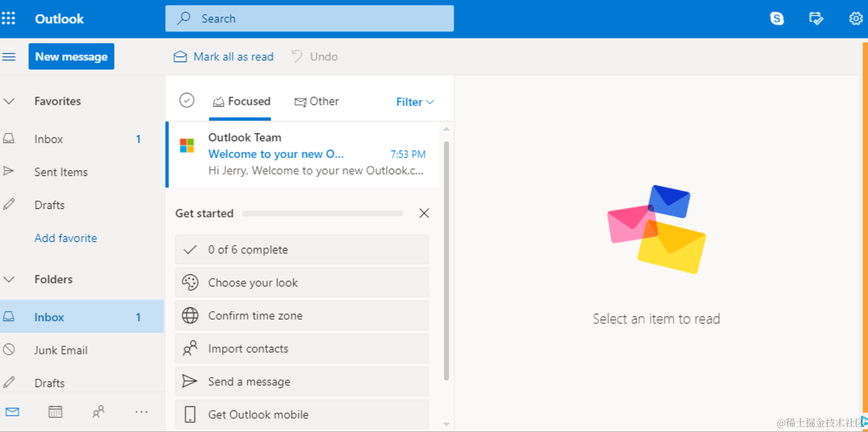The width and height of the screenshot is (868, 432).
Task: Click the Microsoft logo sender avatar
Action: pos(187,146)
